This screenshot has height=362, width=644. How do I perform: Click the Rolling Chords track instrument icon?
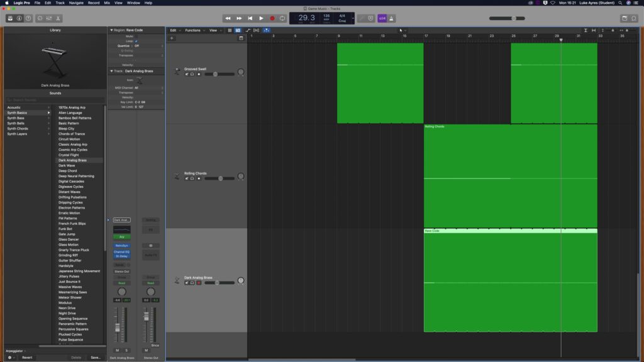point(177,176)
